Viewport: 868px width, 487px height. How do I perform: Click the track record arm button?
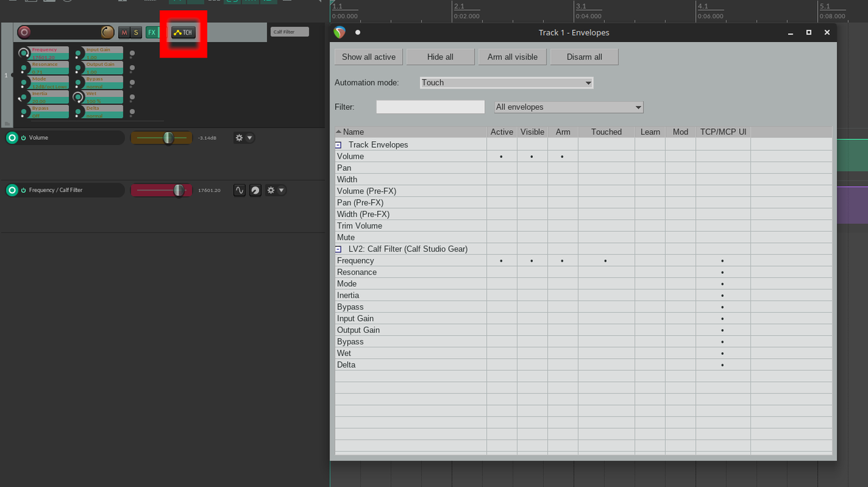pyautogui.click(x=24, y=32)
